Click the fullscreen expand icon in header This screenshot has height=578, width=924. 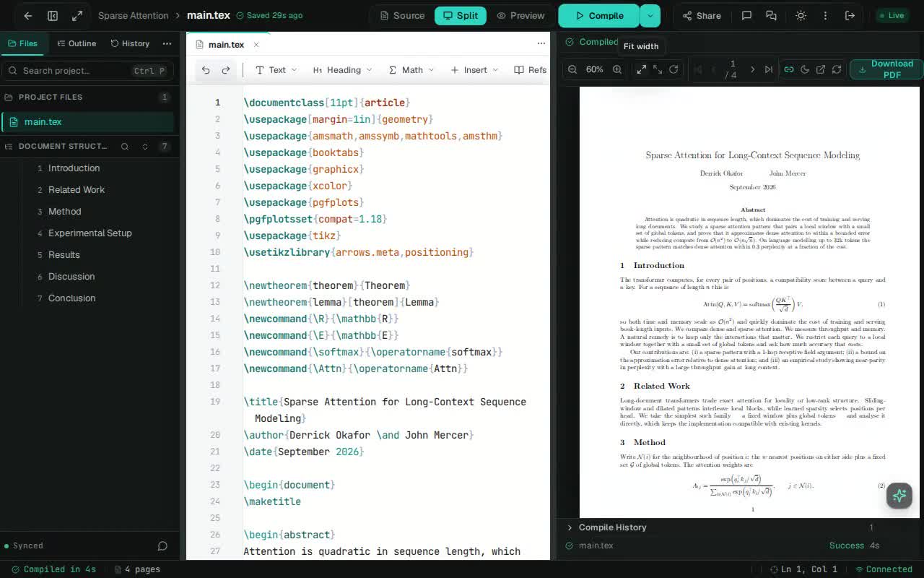[x=77, y=15]
